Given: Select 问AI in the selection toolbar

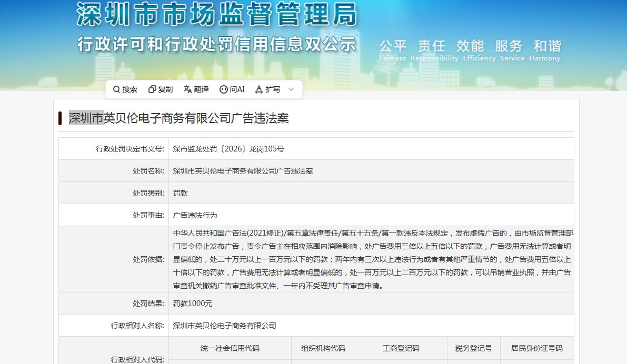Looking at the screenshot, I should (x=237, y=89).
